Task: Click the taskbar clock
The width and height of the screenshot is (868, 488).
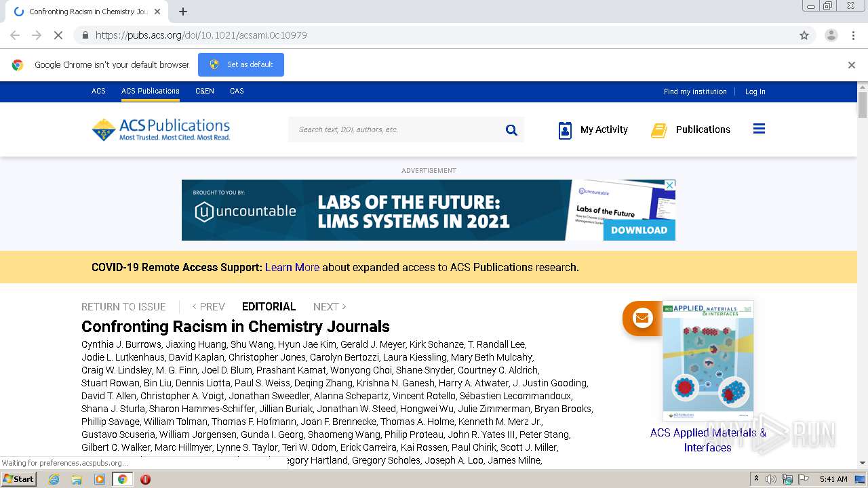Action: (833, 479)
